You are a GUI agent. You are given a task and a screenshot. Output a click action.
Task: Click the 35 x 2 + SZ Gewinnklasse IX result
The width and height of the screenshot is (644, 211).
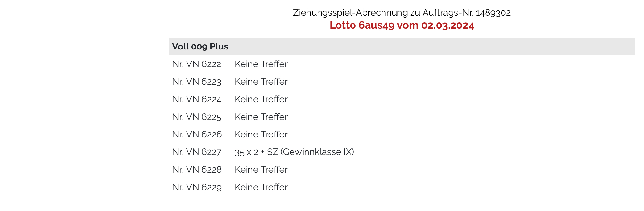[x=294, y=152]
